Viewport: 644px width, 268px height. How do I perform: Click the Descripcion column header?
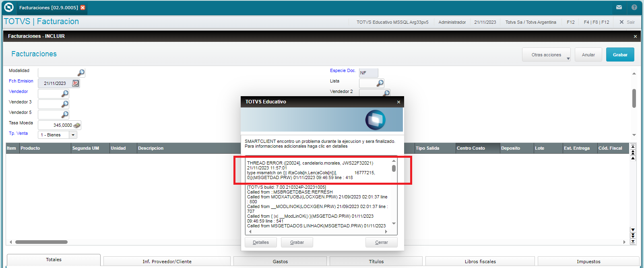pyautogui.click(x=189, y=148)
